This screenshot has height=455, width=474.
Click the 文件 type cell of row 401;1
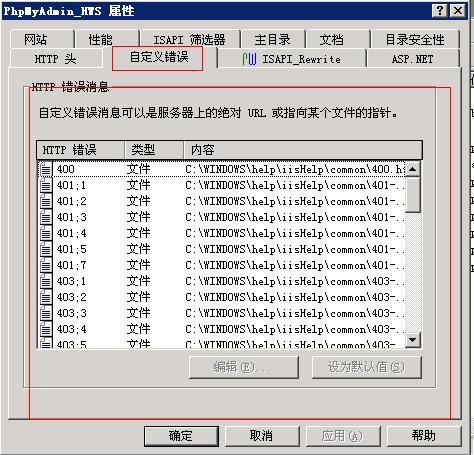138,185
